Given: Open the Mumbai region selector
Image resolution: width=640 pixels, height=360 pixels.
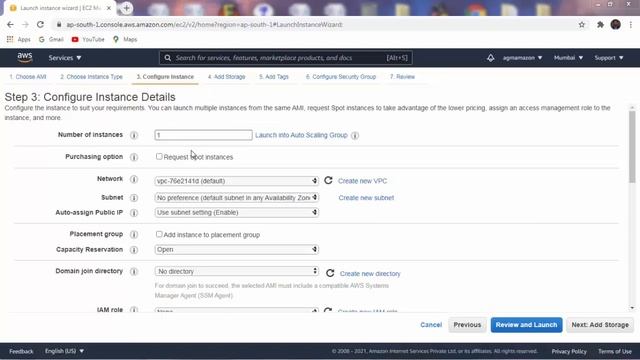Looking at the screenshot, I should click(568, 58).
